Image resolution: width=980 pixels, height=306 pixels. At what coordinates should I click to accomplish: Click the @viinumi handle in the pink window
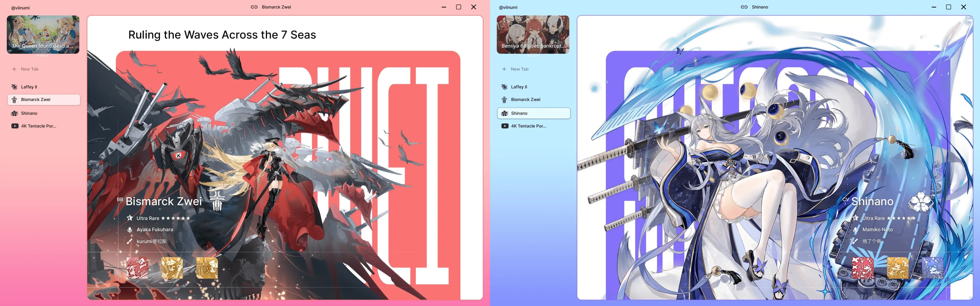coord(20,8)
